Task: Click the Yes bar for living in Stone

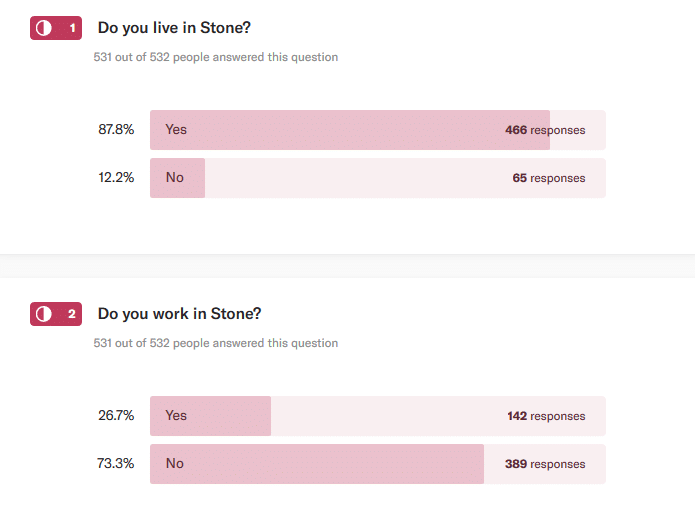Action: 349,130
